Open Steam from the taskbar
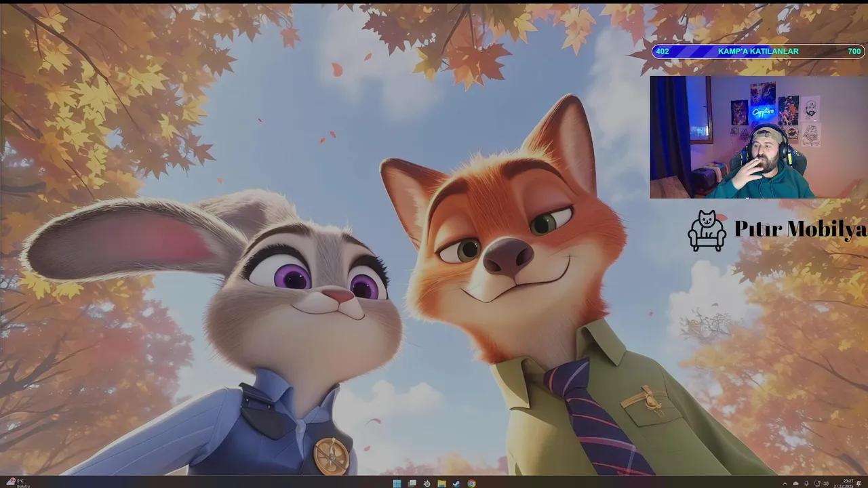 [456, 483]
